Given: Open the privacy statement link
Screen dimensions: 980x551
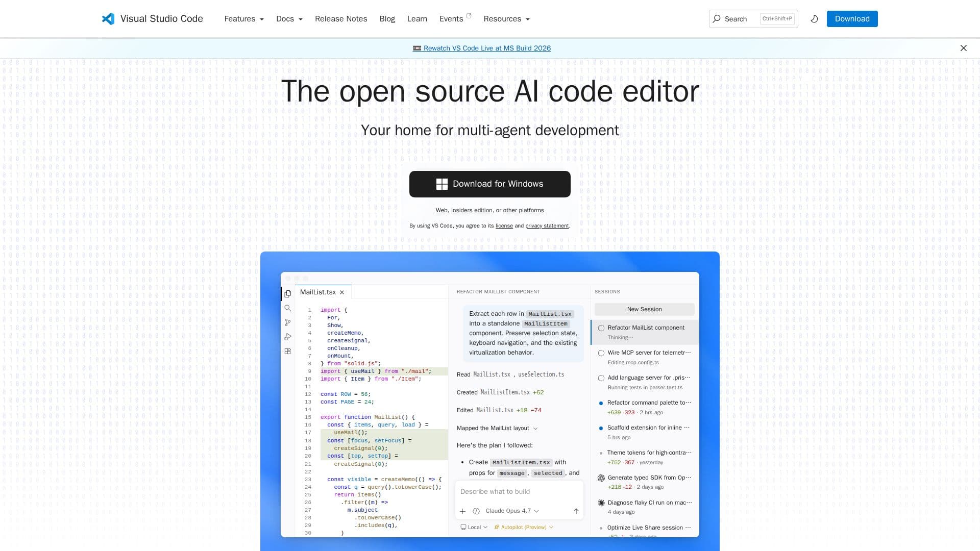Looking at the screenshot, I should [547, 226].
